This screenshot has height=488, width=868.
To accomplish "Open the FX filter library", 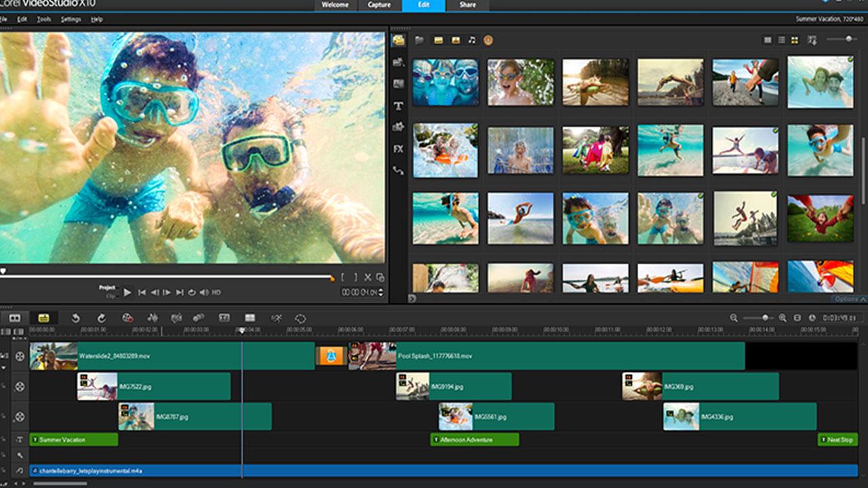I will coord(398,148).
